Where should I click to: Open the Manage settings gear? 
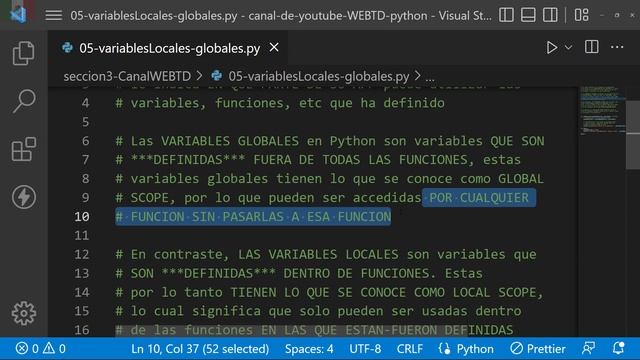tap(23, 313)
